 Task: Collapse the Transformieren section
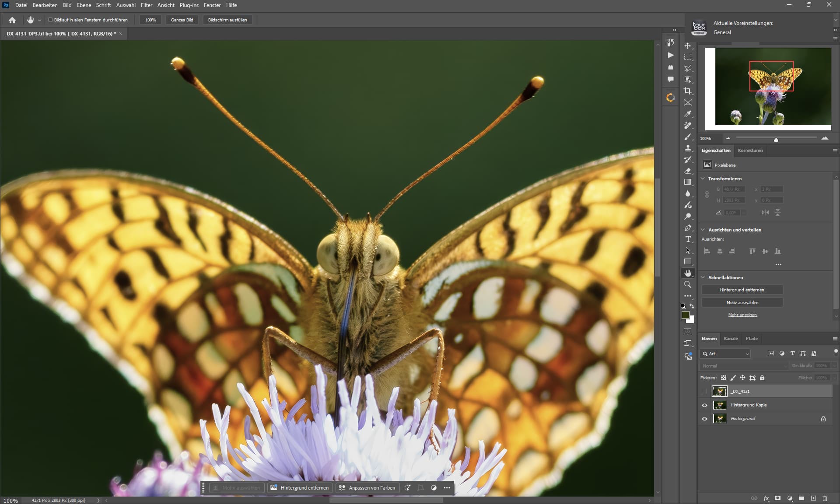[x=703, y=178]
